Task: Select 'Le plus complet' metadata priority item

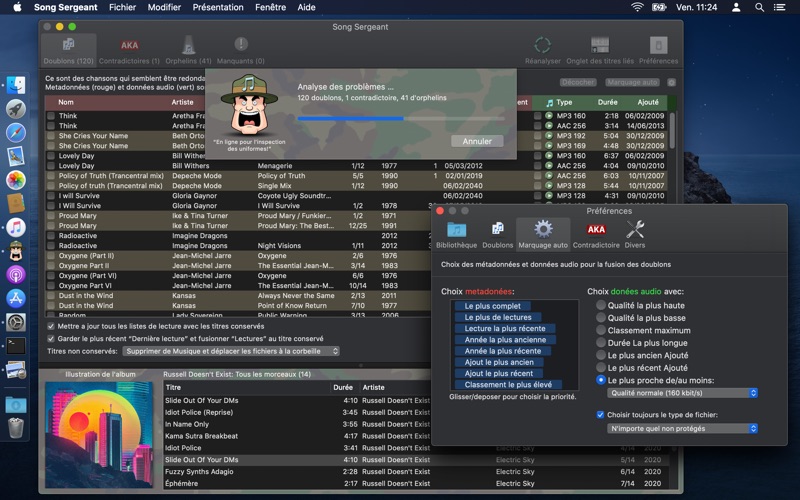Action: click(492, 306)
